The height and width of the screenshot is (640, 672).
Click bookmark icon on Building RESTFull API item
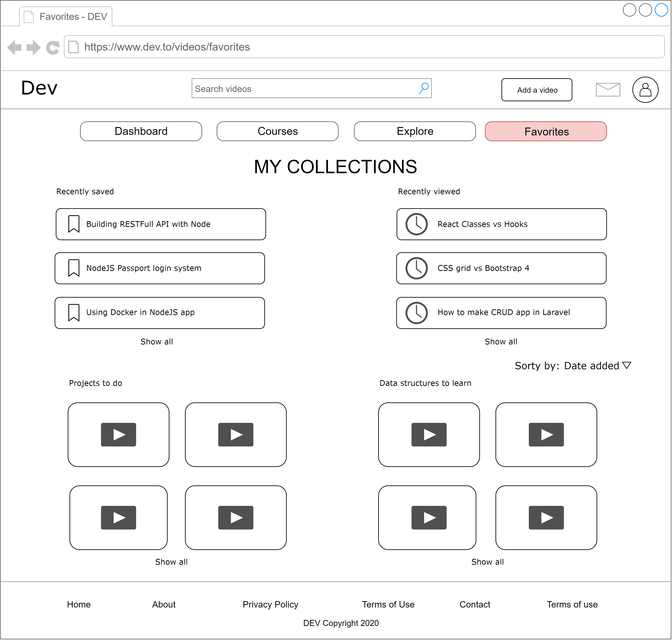74,224
